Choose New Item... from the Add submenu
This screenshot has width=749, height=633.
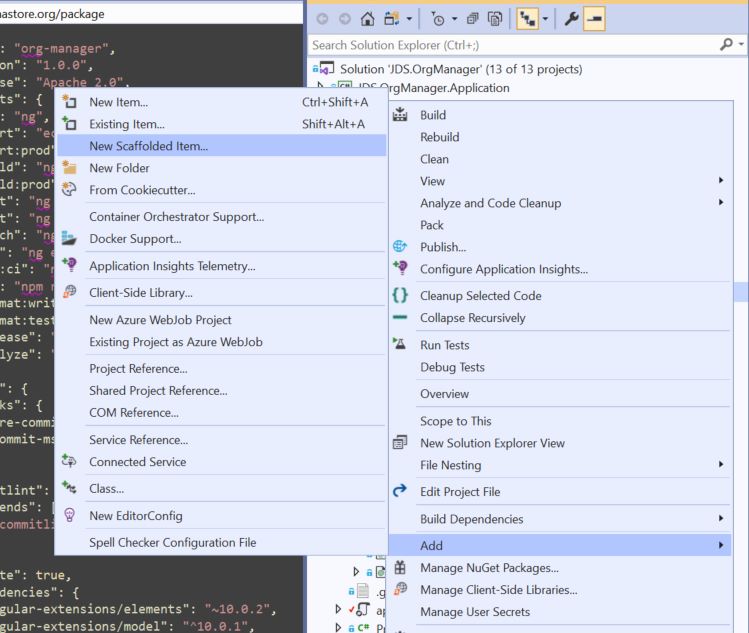(222, 102)
